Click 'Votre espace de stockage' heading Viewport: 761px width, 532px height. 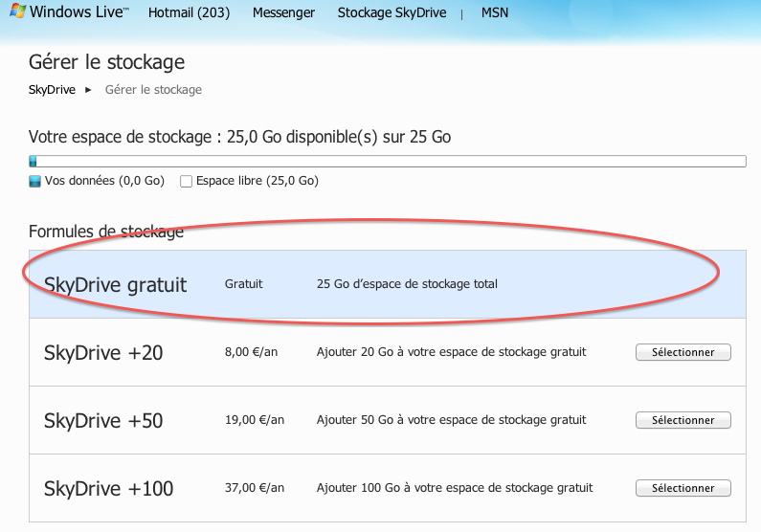point(239,137)
